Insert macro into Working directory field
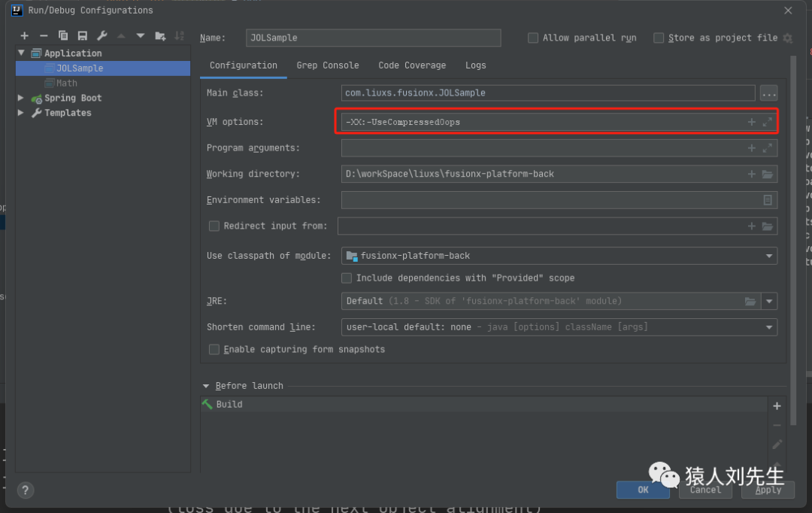 click(751, 174)
